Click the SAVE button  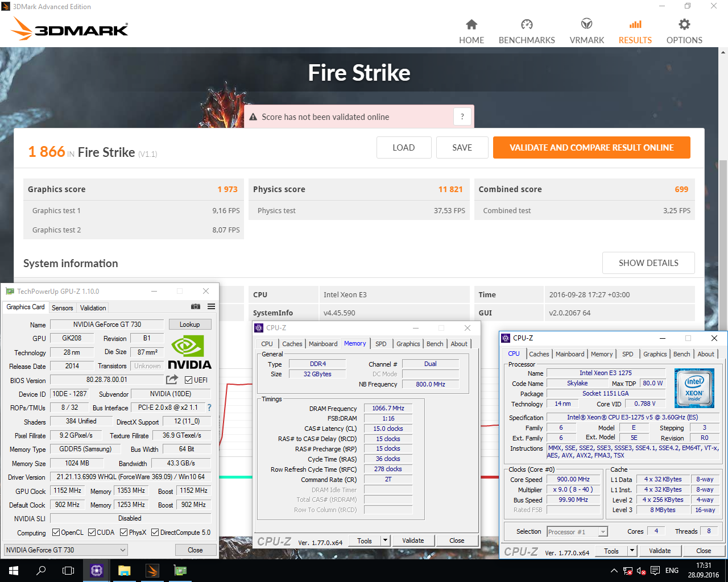[x=462, y=147]
